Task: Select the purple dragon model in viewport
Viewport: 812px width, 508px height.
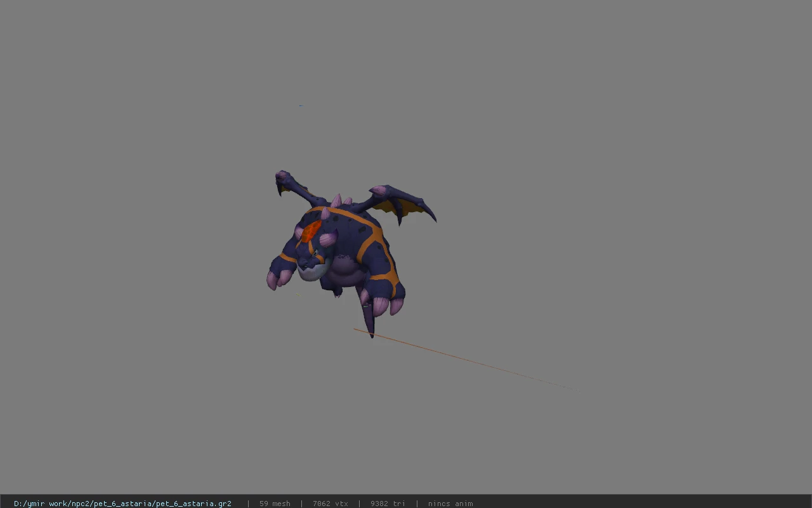Action: tap(351, 254)
